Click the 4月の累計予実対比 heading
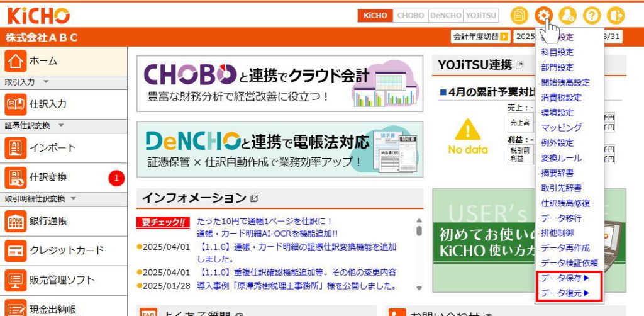 click(488, 93)
